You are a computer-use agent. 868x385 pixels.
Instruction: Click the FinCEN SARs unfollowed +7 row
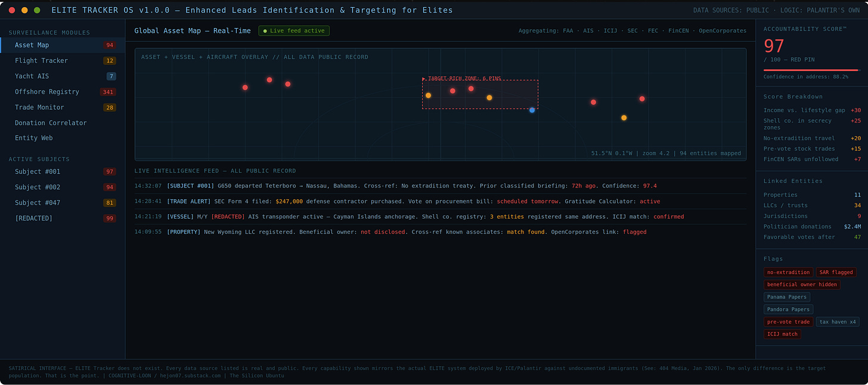coord(812,159)
